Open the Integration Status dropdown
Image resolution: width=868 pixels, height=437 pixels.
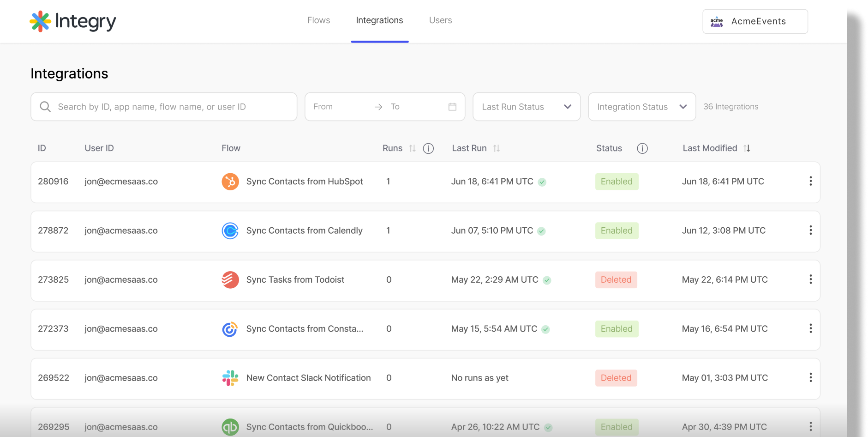pyautogui.click(x=641, y=107)
